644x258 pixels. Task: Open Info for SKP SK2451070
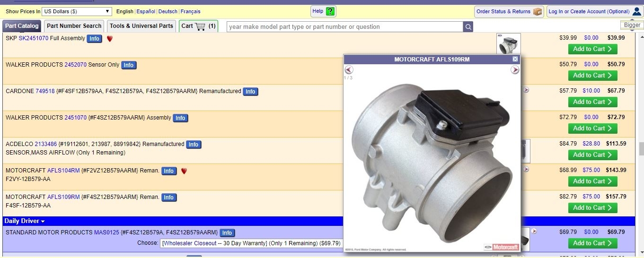(x=95, y=39)
